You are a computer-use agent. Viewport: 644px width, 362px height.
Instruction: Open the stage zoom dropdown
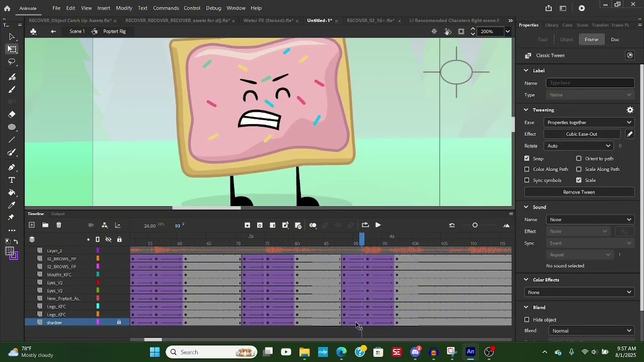click(x=508, y=31)
